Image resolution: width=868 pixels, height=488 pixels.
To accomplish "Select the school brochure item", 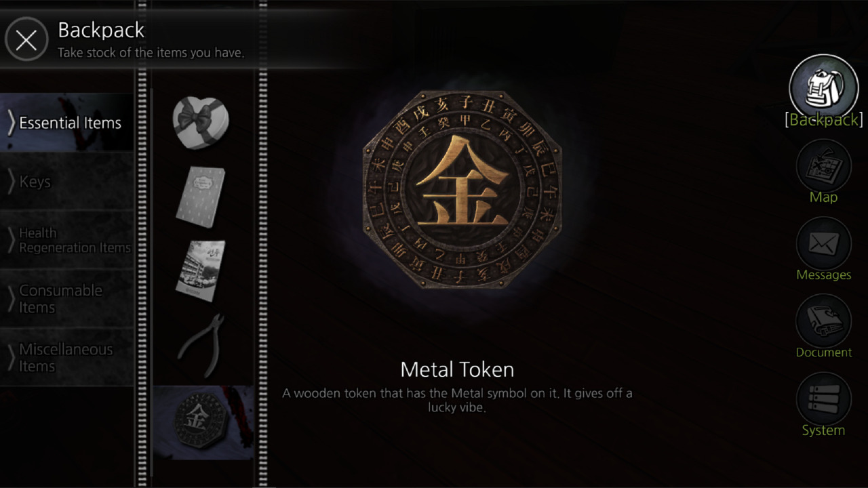I will pyautogui.click(x=201, y=270).
